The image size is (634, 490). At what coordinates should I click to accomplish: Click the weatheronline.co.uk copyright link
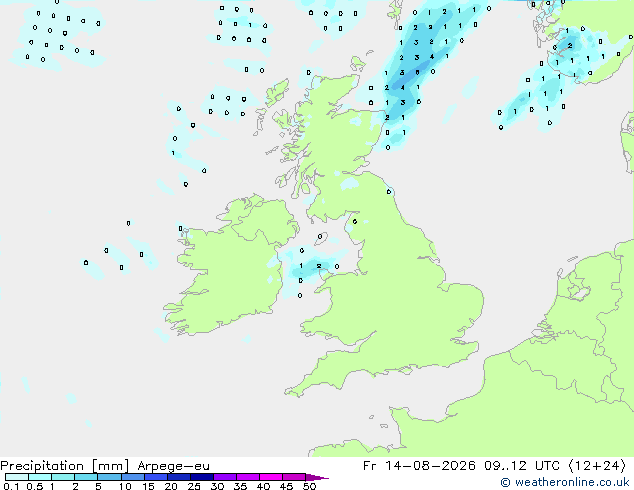[x=564, y=482]
